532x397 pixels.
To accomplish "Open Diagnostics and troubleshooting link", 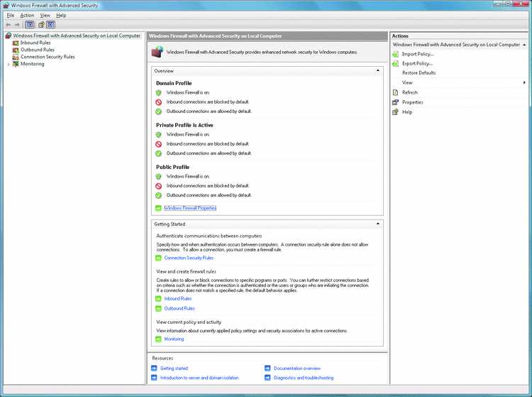I will 304,378.
